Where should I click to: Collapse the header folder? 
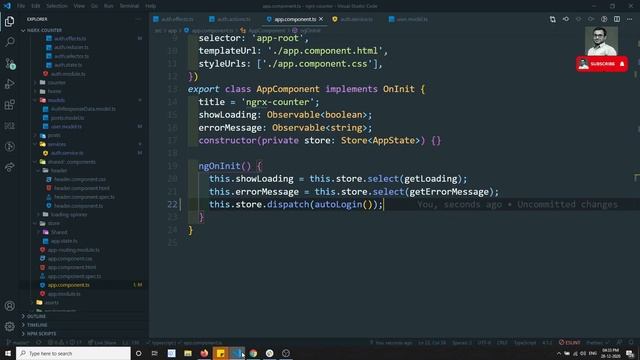click(x=59, y=171)
